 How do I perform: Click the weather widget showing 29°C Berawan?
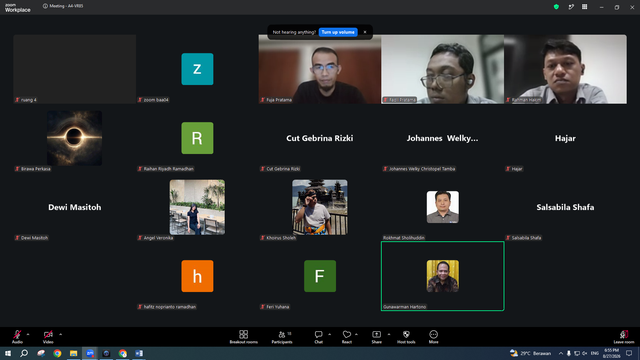coord(531,353)
